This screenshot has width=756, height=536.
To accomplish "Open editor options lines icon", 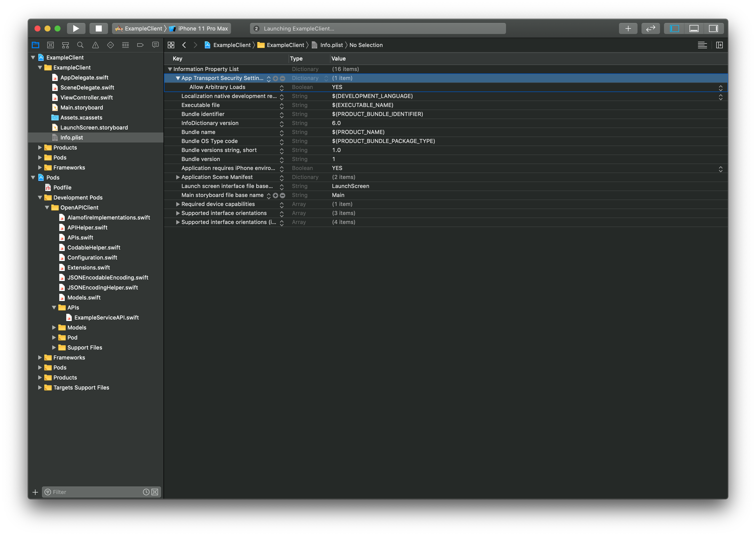I will [702, 45].
